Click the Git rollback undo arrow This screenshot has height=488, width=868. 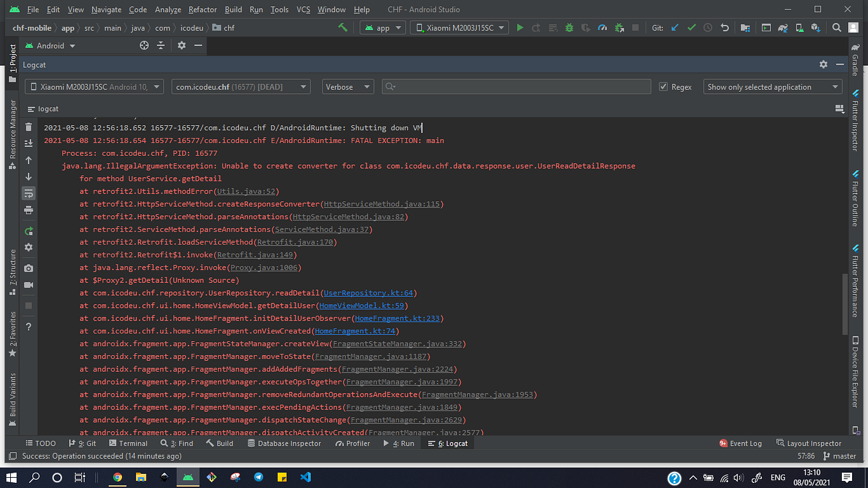[725, 27]
